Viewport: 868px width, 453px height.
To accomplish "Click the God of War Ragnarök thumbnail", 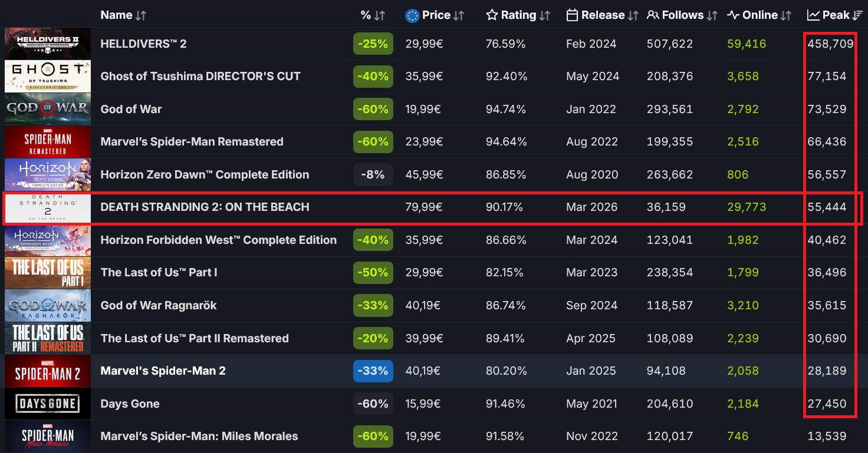I will pyautogui.click(x=48, y=305).
